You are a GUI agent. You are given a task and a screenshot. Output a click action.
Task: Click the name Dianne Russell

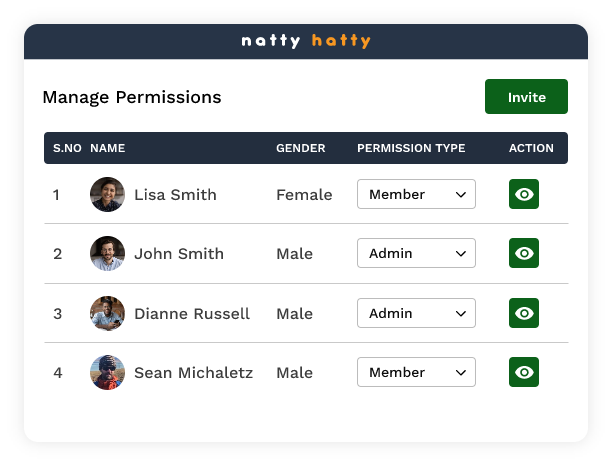coord(192,314)
